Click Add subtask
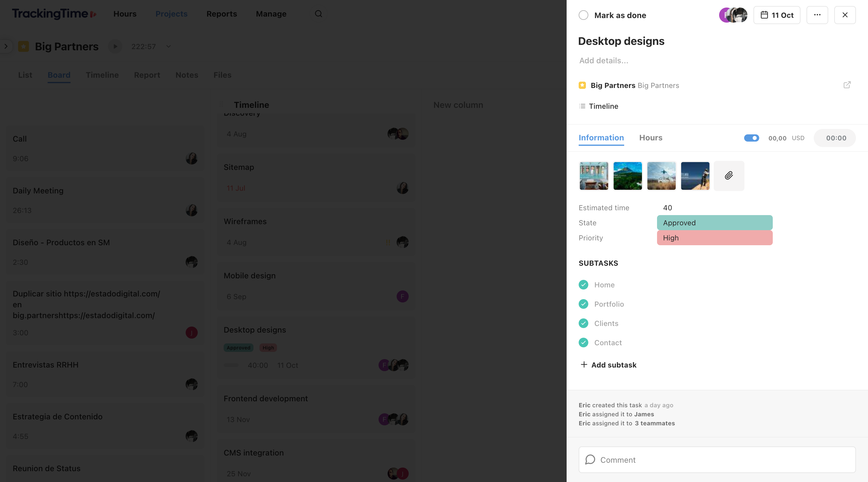868x482 pixels. pos(608,365)
